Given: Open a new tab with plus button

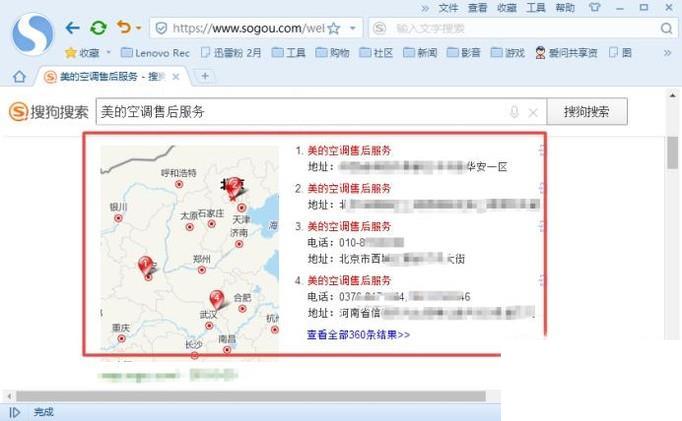Looking at the screenshot, I should click(x=205, y=76).
